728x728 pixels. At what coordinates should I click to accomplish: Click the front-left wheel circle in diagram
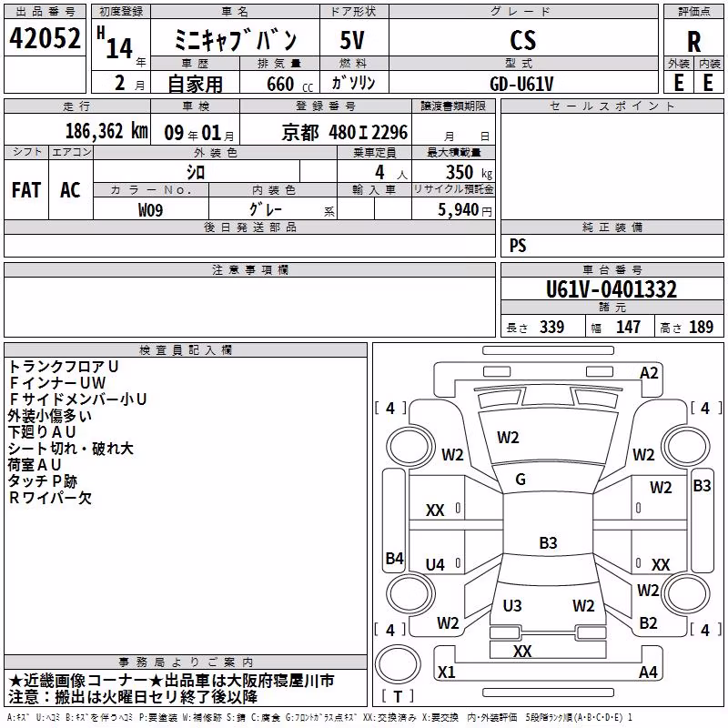(x=410, y=447)
